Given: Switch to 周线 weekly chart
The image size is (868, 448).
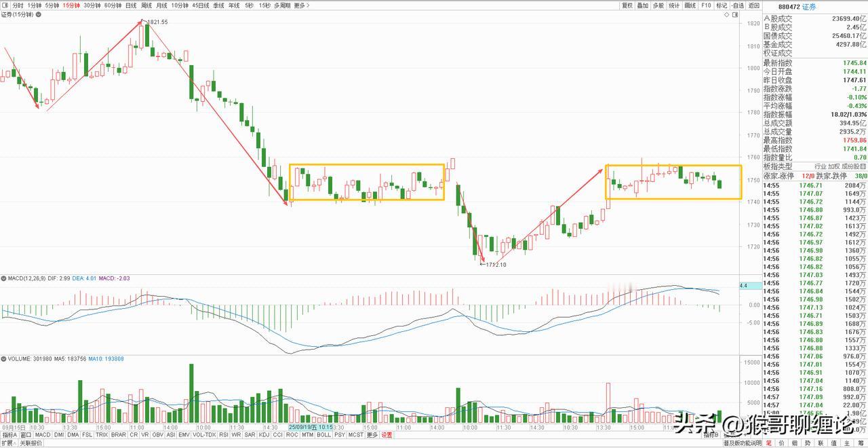Looking at the screenshot, I should pyautogui.click(x=146, y=5).
